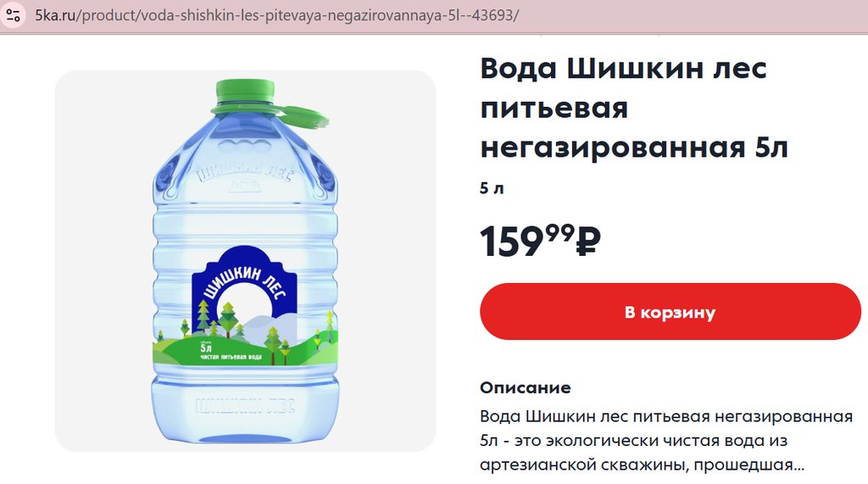Screen dimensions: 868x484
Task: Select the 5 л volume label
Action: 492,188
